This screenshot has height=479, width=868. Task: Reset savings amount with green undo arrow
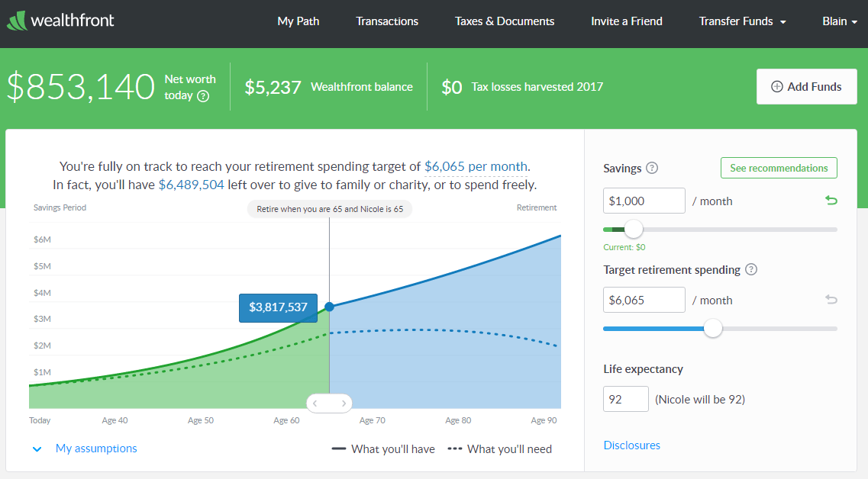click(831, 201)
